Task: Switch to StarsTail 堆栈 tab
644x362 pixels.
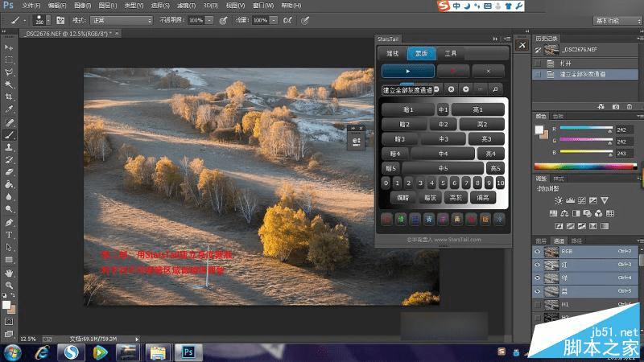Action: click(393, 53)
